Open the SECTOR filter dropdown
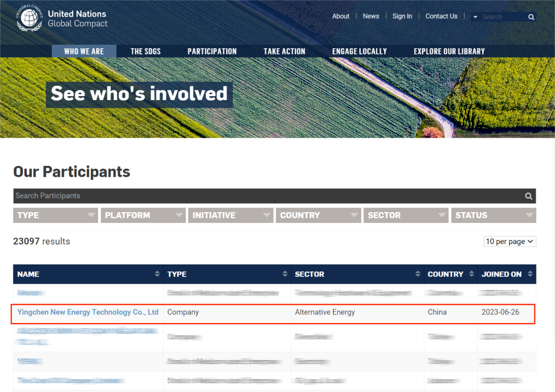Image resolution: width=555 pixels, height=392 pixels. point(405,215)
